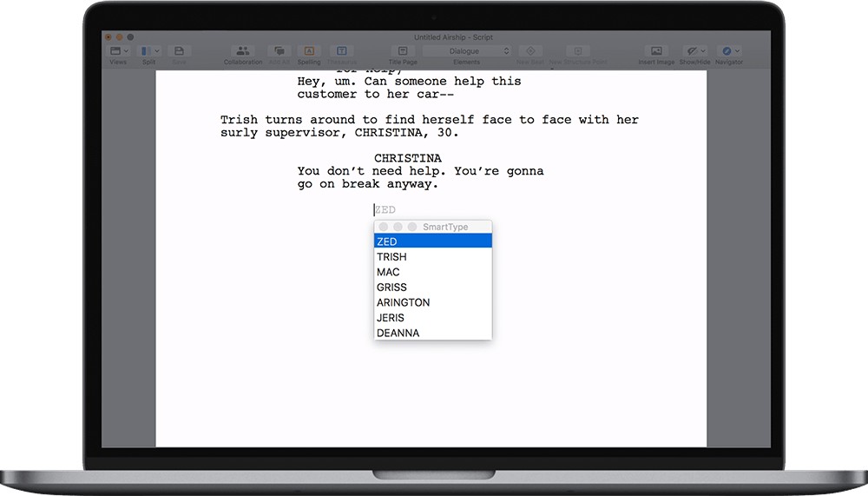This screenshot has width=868, height=496.
Task: Click the New Structure Point icon
Action: pos(578,51)
